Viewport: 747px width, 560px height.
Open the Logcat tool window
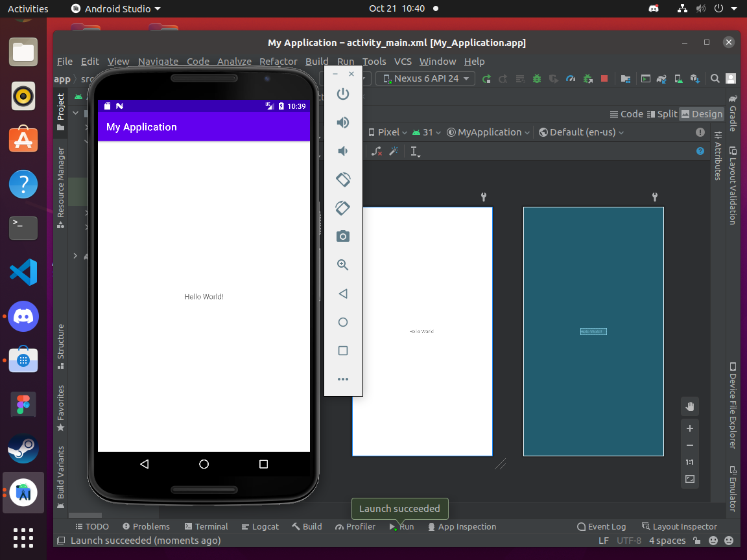click(x=259, y=527)
